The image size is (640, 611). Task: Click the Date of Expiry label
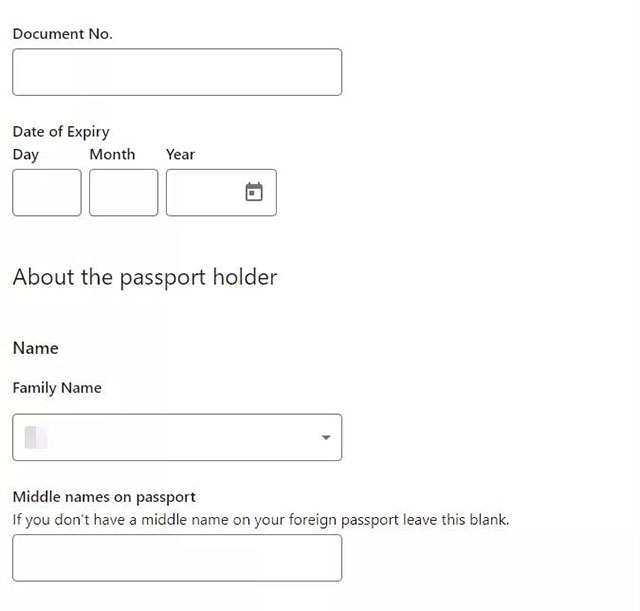tap(61, 132)
